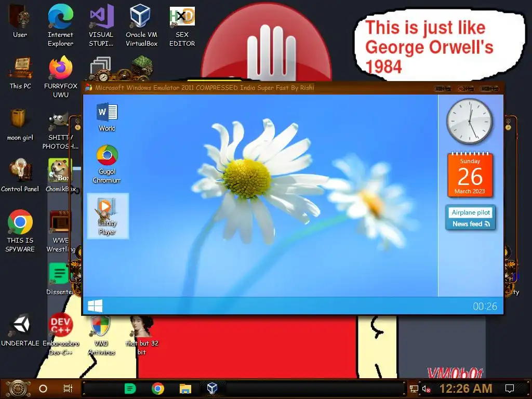Image resolution: width=532 pixels, height=399 pixels.
Task: Click the network tray icon
Action: pyautogui.click(x=414, y=389)
